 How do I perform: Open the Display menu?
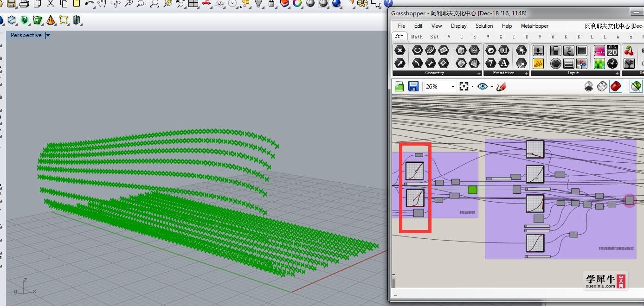click(459, 26)
